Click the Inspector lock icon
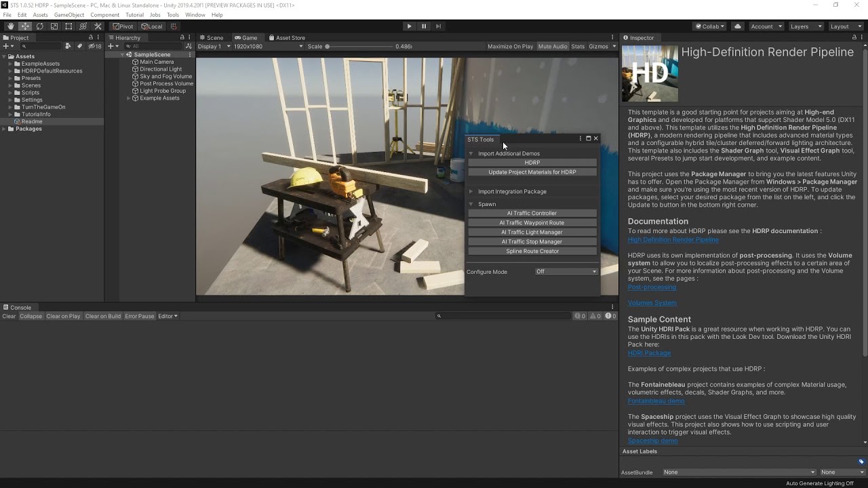This screenshot has width=868, height=488. pyautogui.click(x=853, y=38)
